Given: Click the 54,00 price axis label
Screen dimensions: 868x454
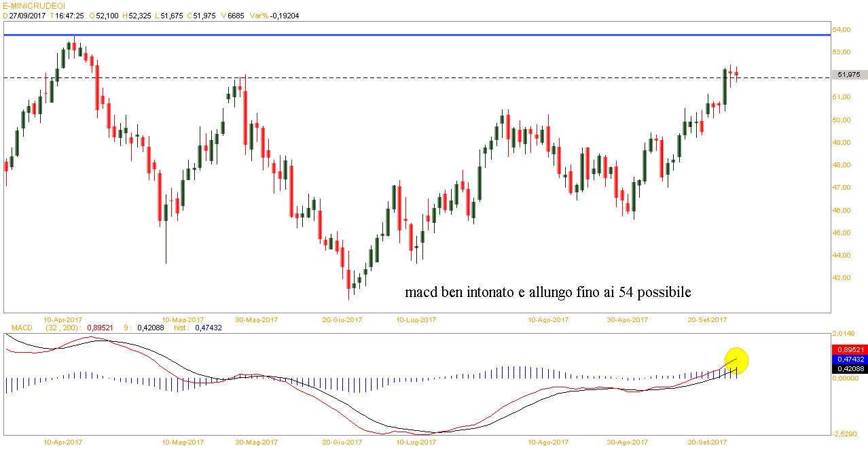Looking at the screenshot, I should tap(844, 30).
